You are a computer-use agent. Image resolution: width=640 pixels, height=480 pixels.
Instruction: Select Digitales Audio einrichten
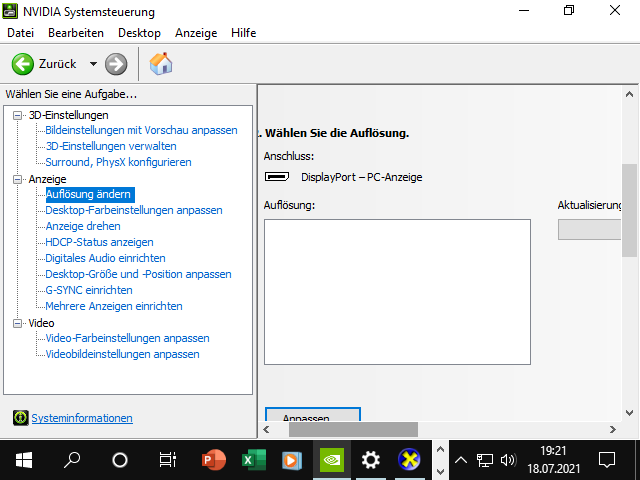[105, 258]
